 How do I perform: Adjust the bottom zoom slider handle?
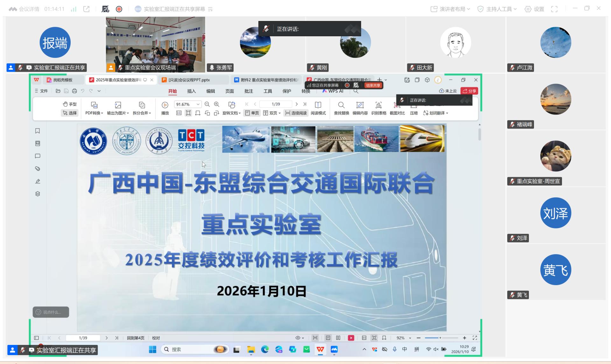pyautogui.click(x=440, y=338)
